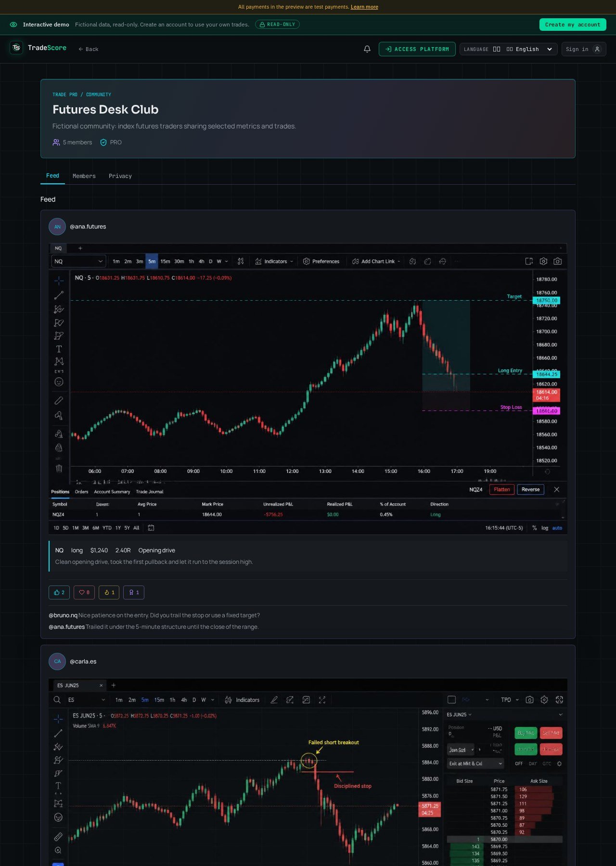This screenshot has width=616, height=866.
Task: Open emoji sticker tool in NQ chart
Action: pyautogui.click(x=59, y=382)
